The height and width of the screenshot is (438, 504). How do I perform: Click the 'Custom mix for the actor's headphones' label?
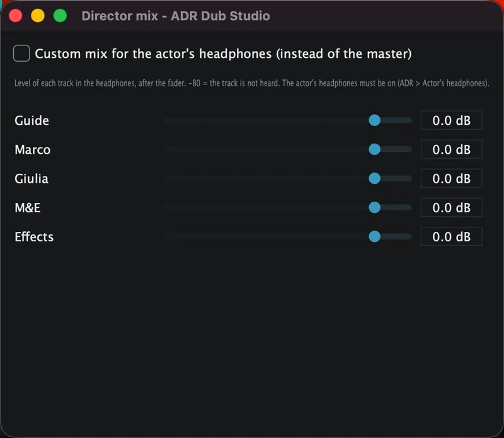click(x=223, y=54)
